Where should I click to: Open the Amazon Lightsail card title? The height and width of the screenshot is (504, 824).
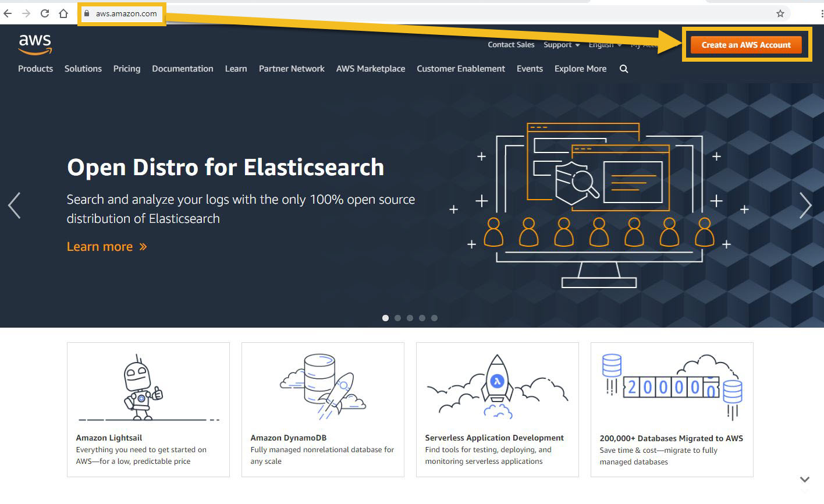[109, 438]
